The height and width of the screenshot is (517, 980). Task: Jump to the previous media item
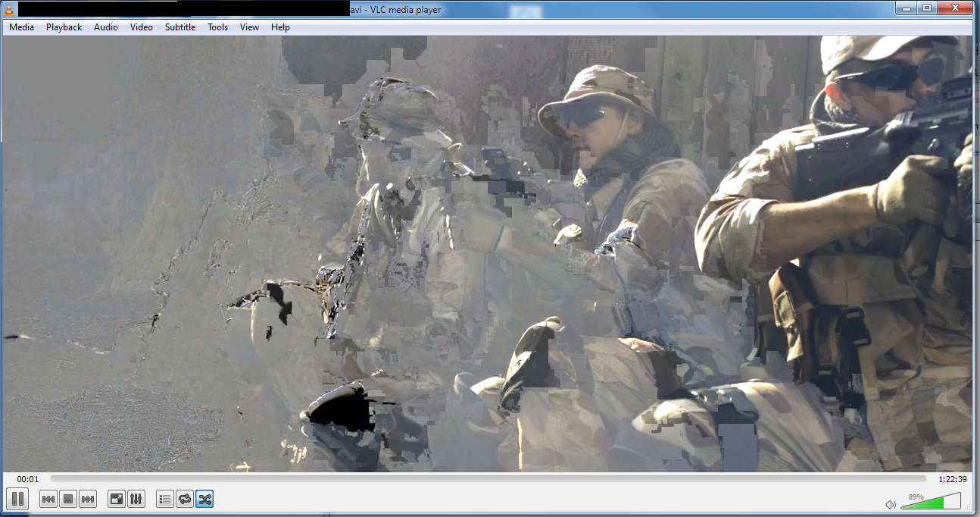point(48,499)
